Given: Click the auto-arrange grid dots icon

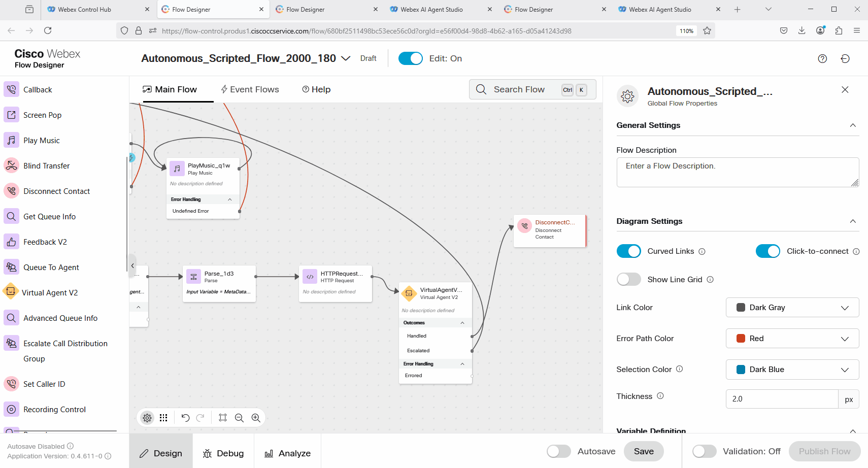Looking at the screenshot, I should pyautogui.click(x=163, y=418).
